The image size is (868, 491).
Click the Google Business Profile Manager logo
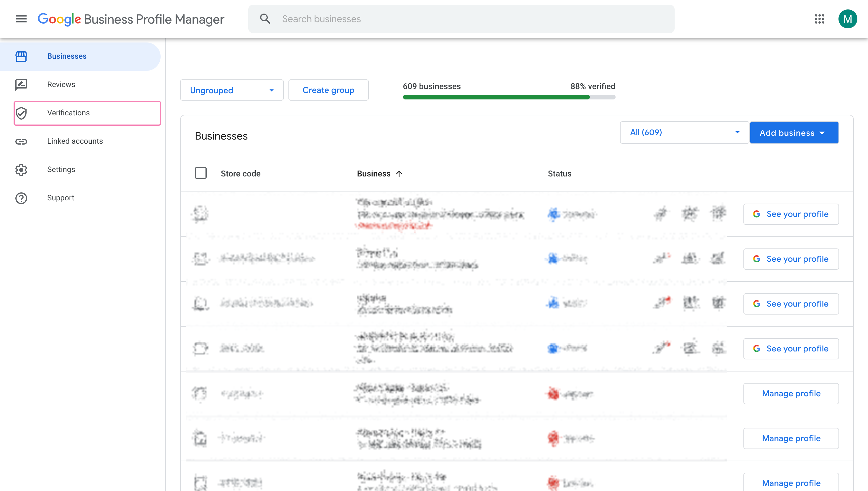tap(130, 19)
